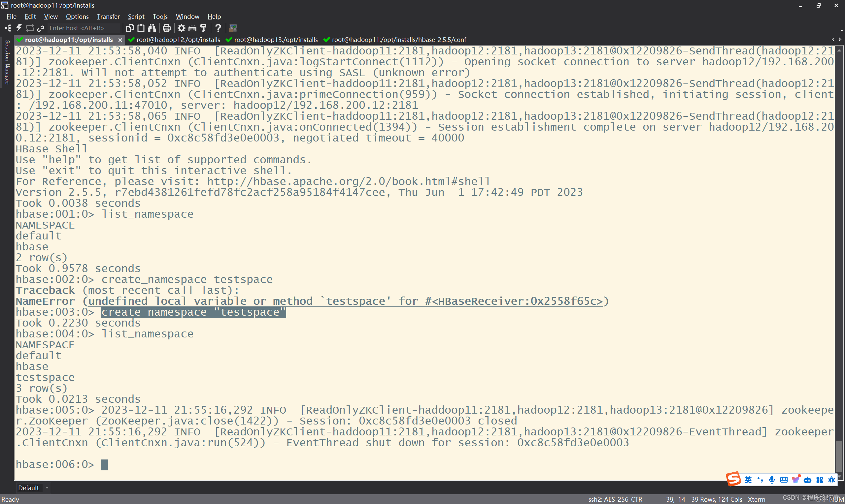Click the SecureFX toolbar icon

click(x=233, y=28)
